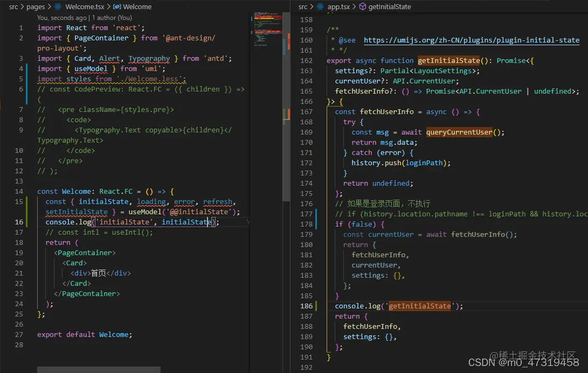Click the 'loading' identifier on line 15
This screenshot has width=588, height=373.
[151, 201]
